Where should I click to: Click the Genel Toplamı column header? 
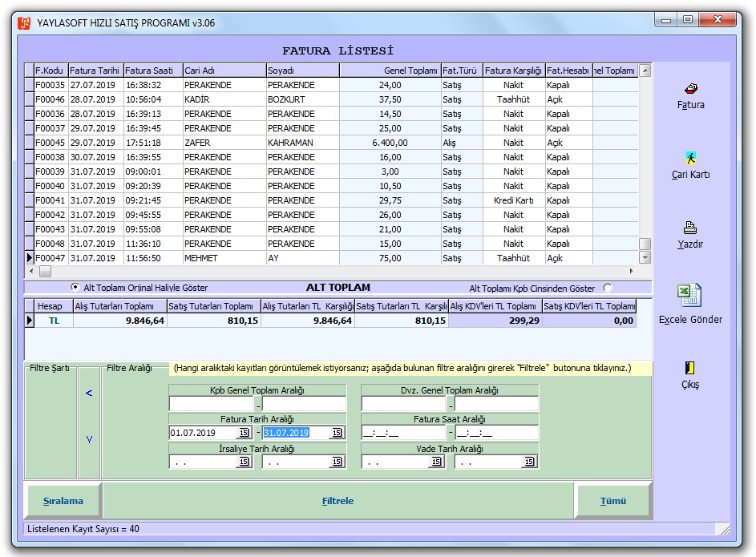[390, 71]
